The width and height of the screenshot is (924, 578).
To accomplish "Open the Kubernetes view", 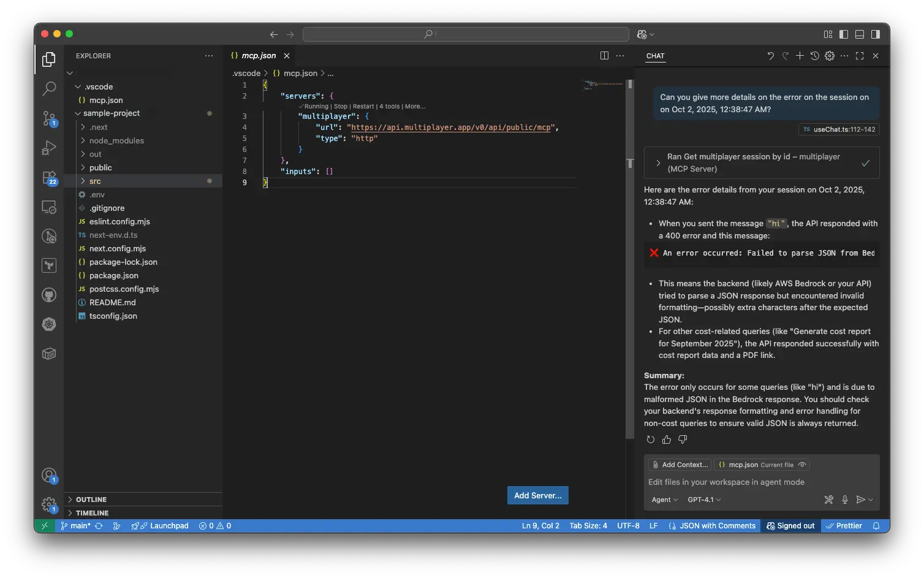I will (49, 324).
